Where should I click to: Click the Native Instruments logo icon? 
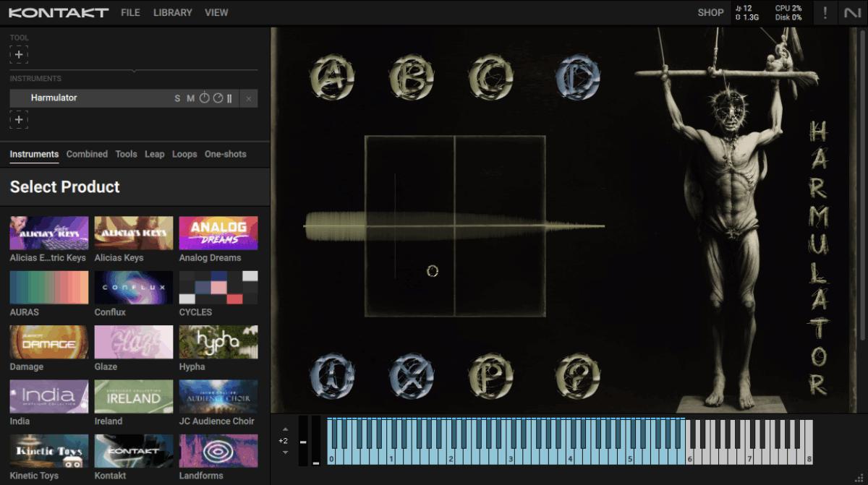coord(852,12)
